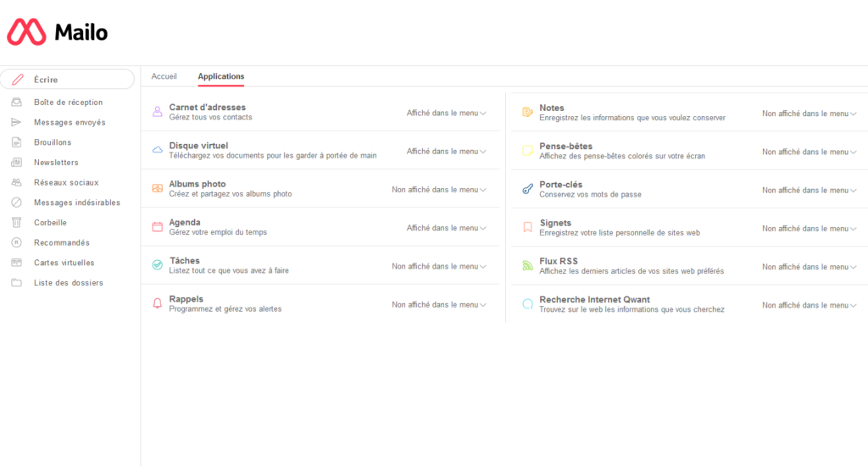This screenshot has height=466, width=868.
Task: Open Réseaux sociaux folder
Action: pos(66,183)
